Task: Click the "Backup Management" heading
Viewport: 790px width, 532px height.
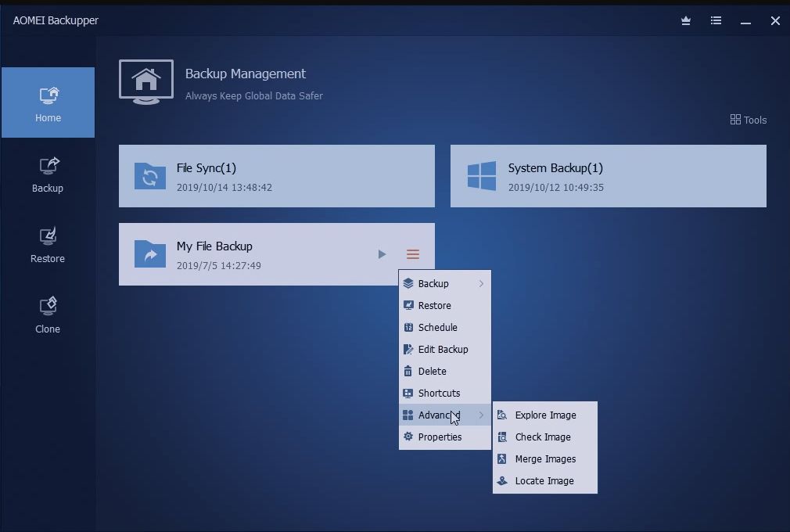Action: click(246, 74)
